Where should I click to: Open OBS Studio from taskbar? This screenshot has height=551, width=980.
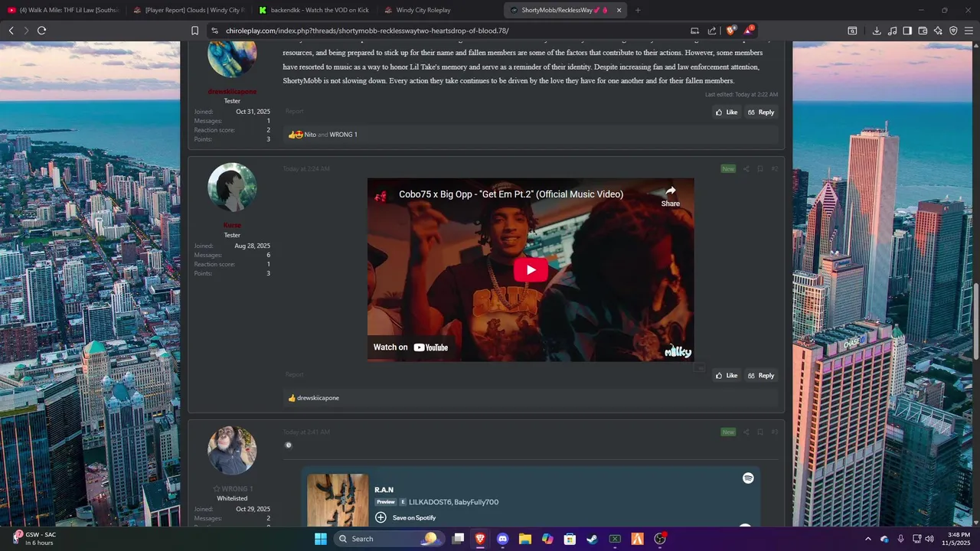click(x=660, y=539)
